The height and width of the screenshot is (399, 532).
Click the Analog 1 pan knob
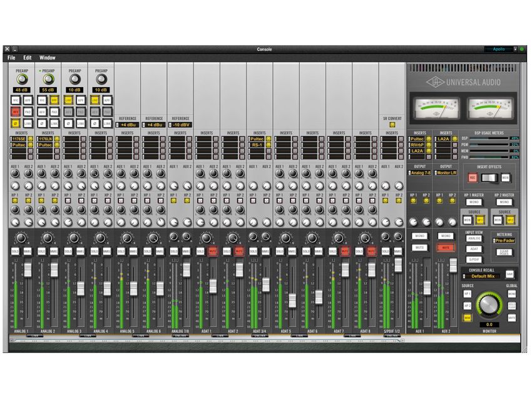click(21, 238)
